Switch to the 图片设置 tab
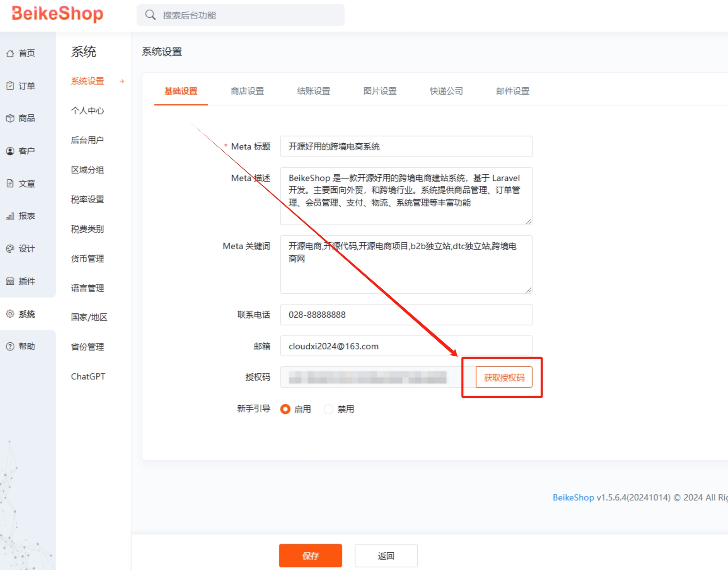 pyautogui.click(x=380, y=91)
